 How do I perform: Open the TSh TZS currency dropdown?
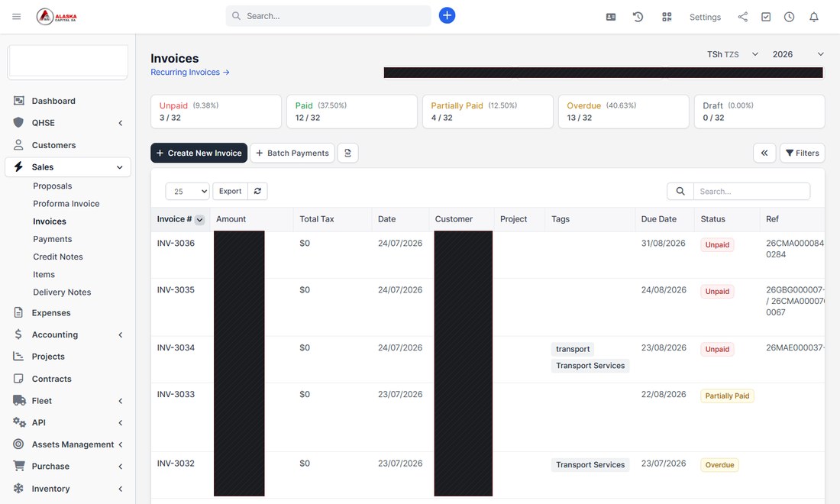pyautogui.click(x=732, y=54)
